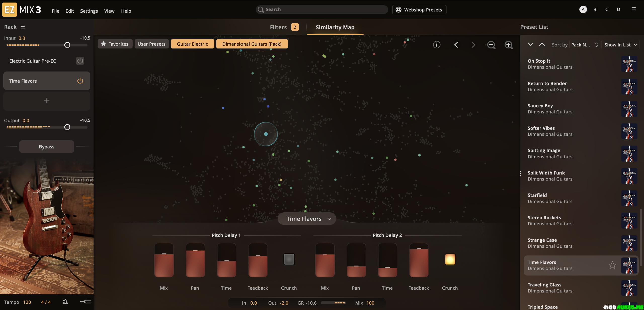Screen dimensions: 644x310
Task: Click the Starfield pack artwork
Action: coord(629,198)
